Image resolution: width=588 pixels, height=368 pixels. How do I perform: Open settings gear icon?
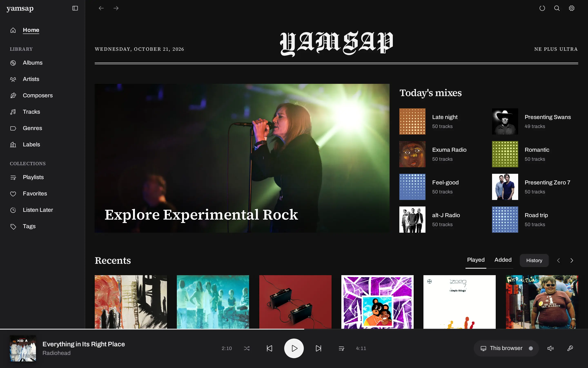[571, 8]
